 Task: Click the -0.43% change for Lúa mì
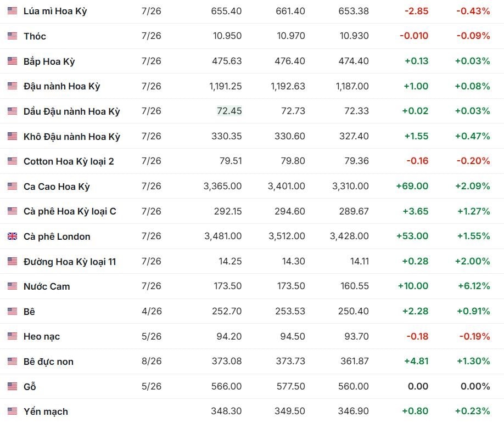point(473,11)
